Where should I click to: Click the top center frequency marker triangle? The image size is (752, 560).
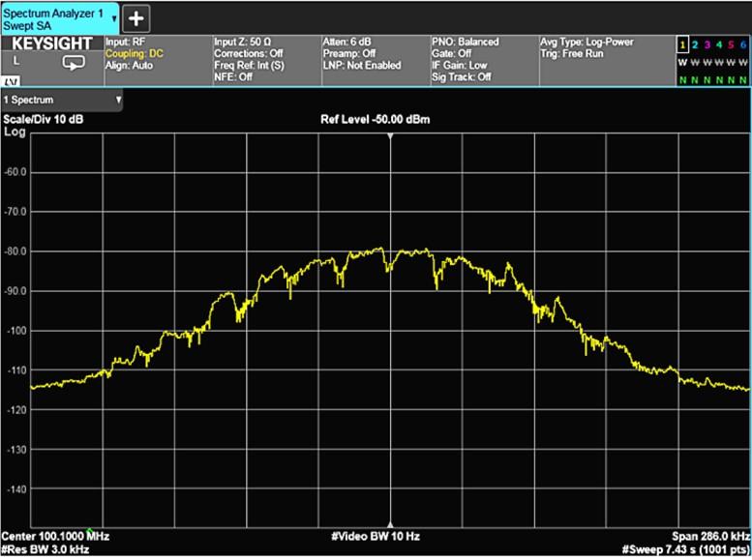tap(390, 136)
